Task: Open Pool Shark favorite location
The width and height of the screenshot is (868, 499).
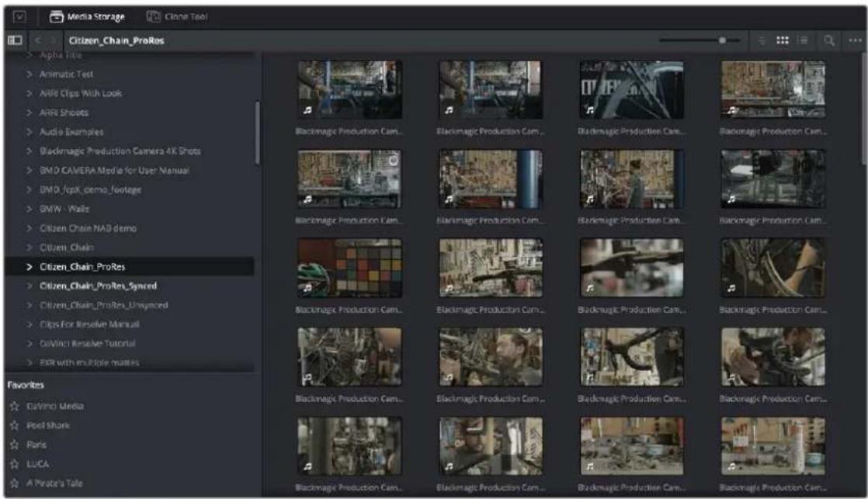Action: pos(48,425)
